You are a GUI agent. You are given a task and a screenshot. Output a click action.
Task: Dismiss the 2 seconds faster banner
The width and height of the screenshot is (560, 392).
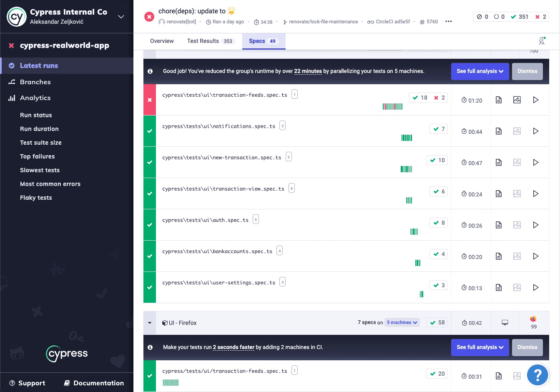(x=527, y=347)
